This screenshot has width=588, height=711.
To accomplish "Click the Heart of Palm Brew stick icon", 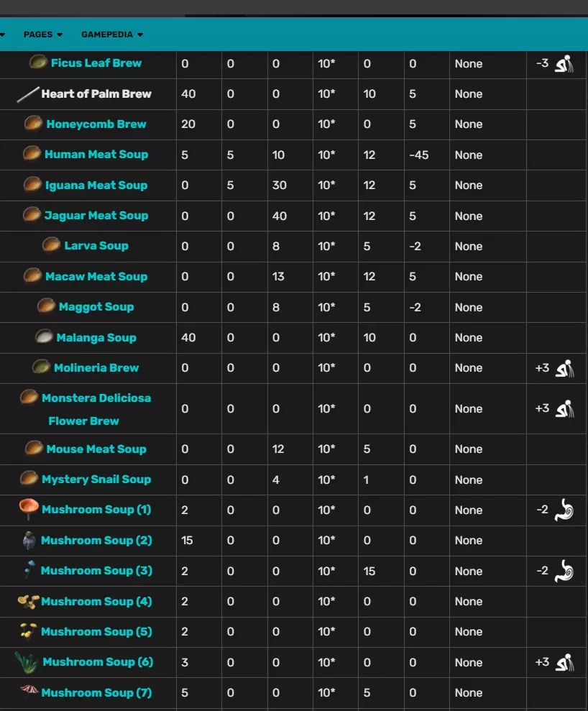I will click(x=28, y=94).
